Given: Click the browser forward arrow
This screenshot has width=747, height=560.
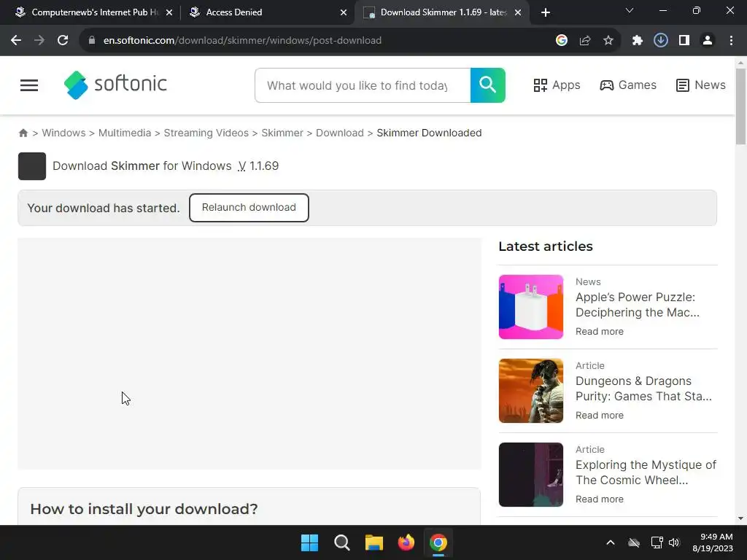Looking at the screenshot, I should coord(39,41).
